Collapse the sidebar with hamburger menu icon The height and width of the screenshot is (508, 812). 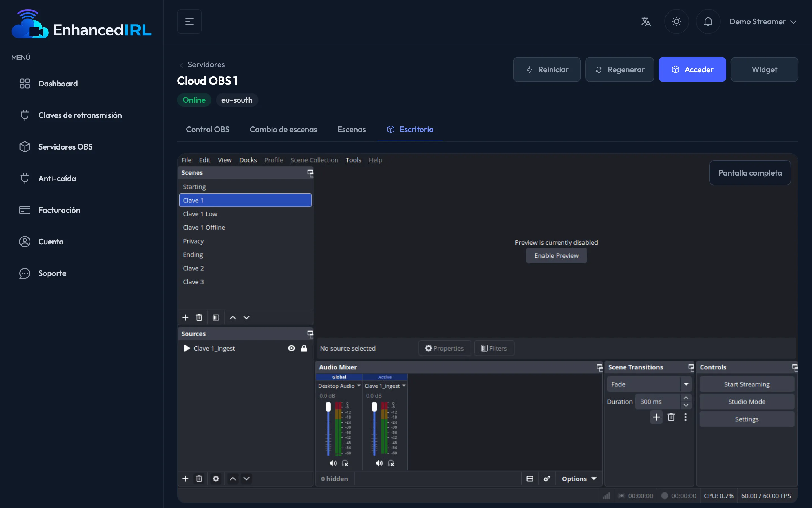pos(189,21)
